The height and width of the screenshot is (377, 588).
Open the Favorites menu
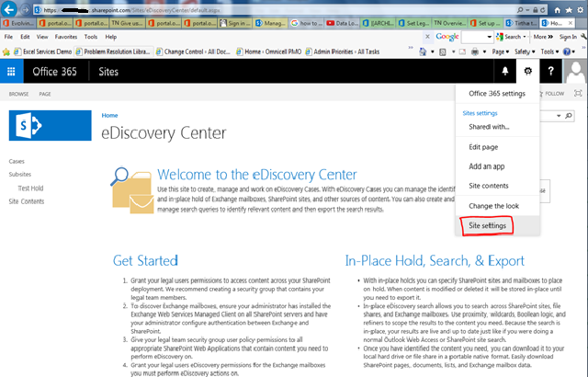(66, 37)
